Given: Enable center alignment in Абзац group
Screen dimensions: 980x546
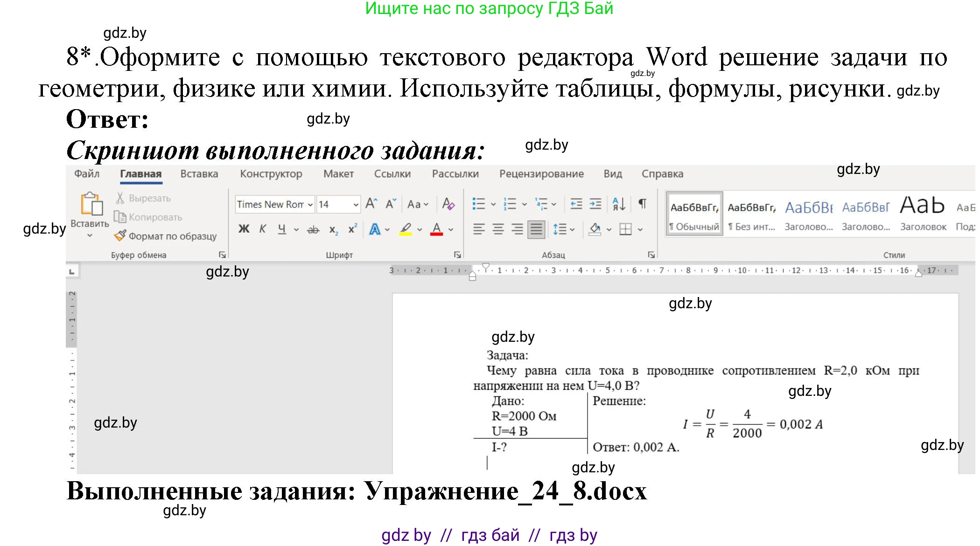Looking at the screenshot, I should click(x=498, y=229).
